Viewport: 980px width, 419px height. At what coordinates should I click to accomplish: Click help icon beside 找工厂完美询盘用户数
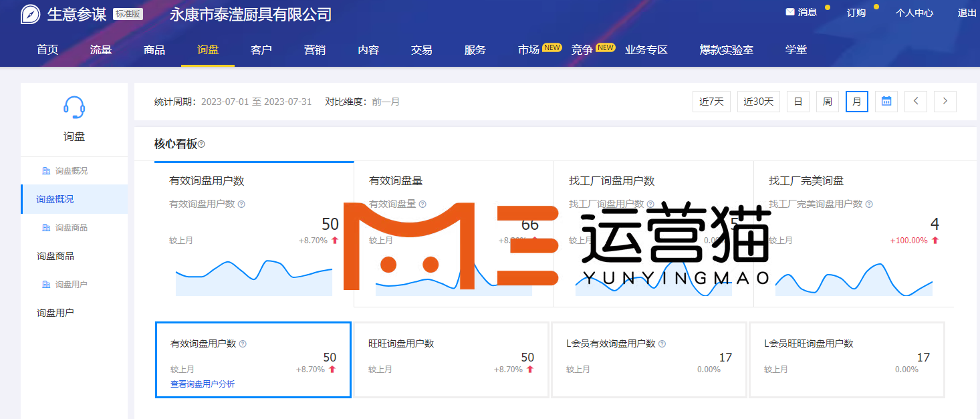pos(869,204)
